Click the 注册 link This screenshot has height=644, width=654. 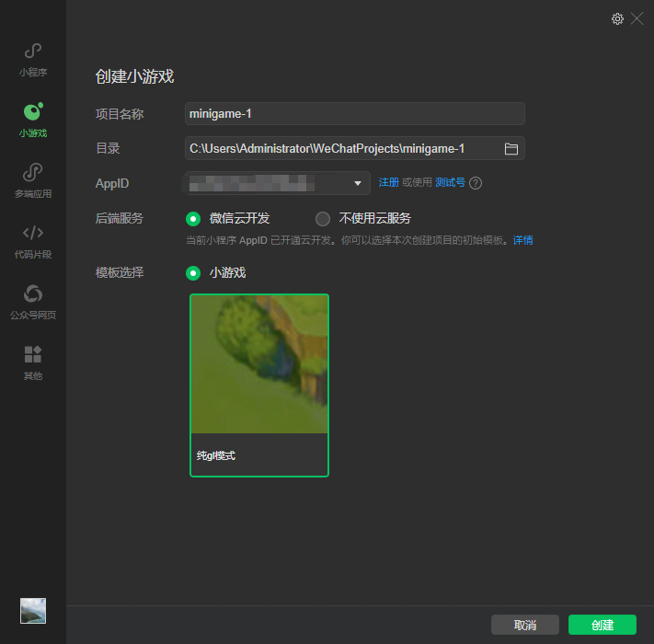388,183
